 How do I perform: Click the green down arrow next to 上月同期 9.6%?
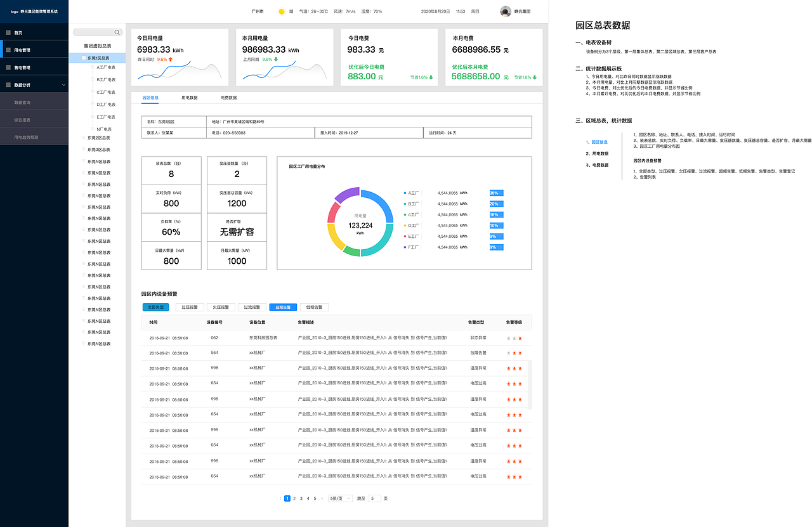coord(275,59)
